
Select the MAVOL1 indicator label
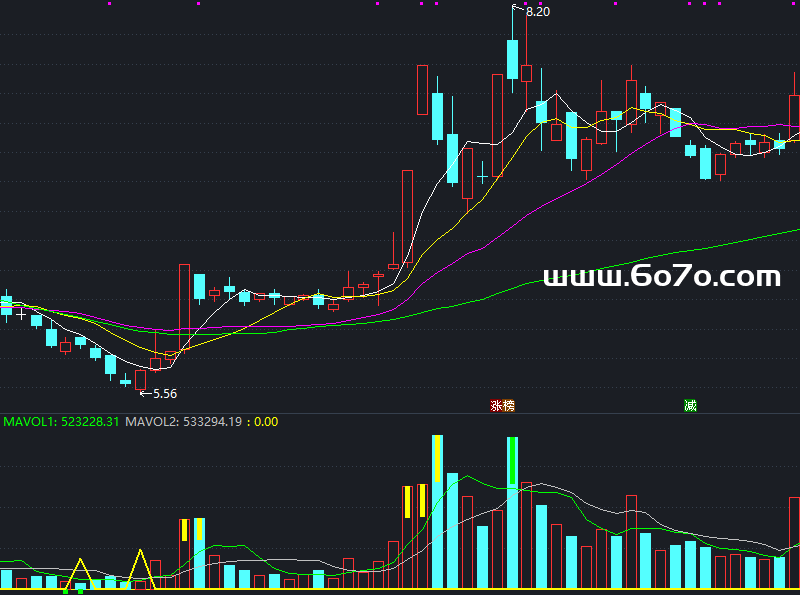pos(61,422)
